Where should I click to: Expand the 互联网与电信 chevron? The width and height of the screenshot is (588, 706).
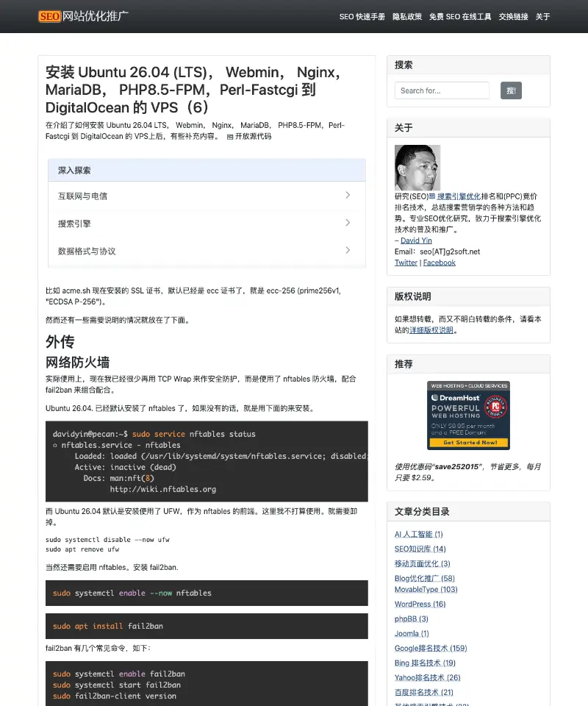click(348, 195)
